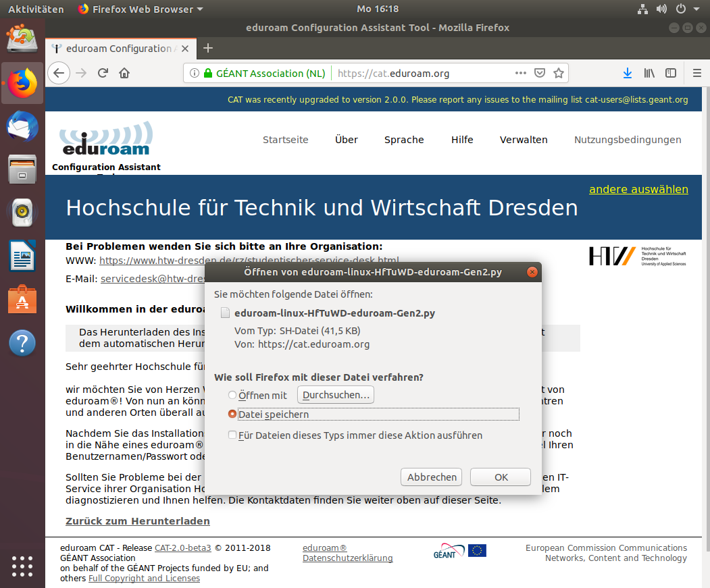Switch to the eduroam Configuration tab
710x588 pixels.
click(x=121, y=49)
